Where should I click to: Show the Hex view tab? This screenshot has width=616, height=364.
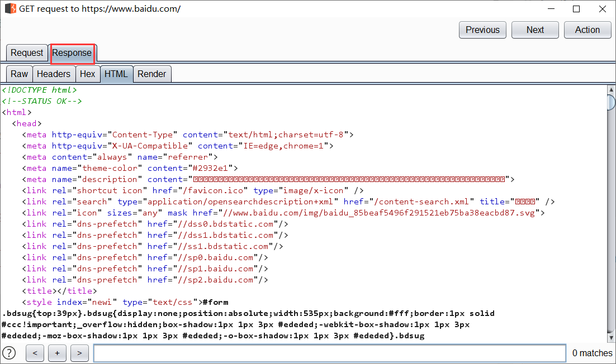87,74
